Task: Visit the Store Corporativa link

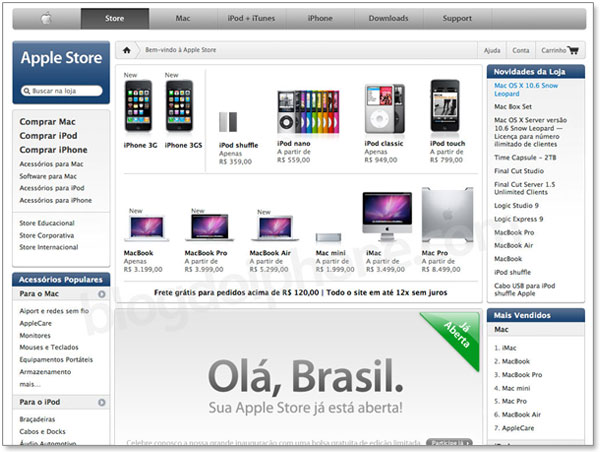Action: (x=47, y=235)
